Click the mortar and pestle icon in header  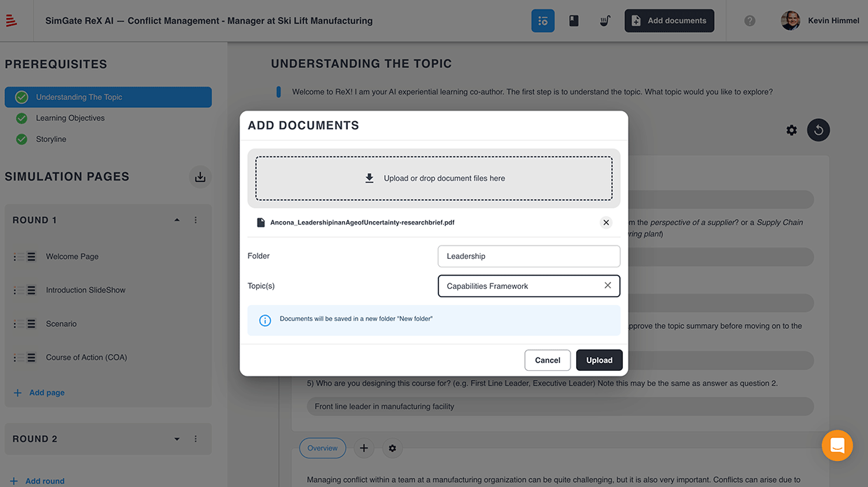coord(605,21)
